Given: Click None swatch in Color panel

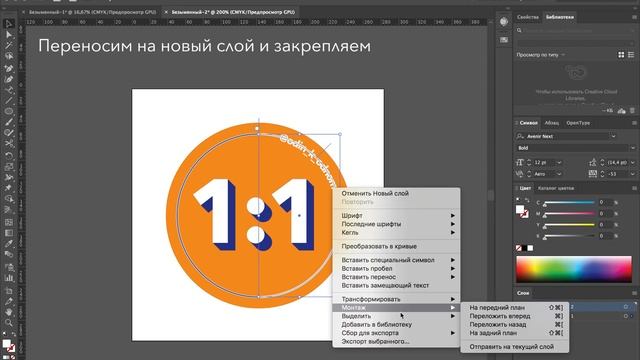Looking at the screenshot, I should 518,248.
